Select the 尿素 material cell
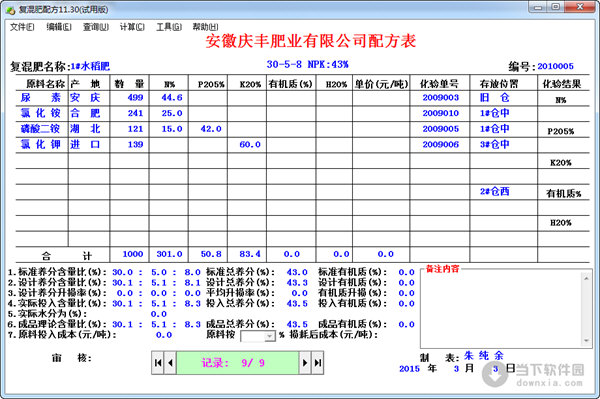600x399 pixels. tap(41, 98)
